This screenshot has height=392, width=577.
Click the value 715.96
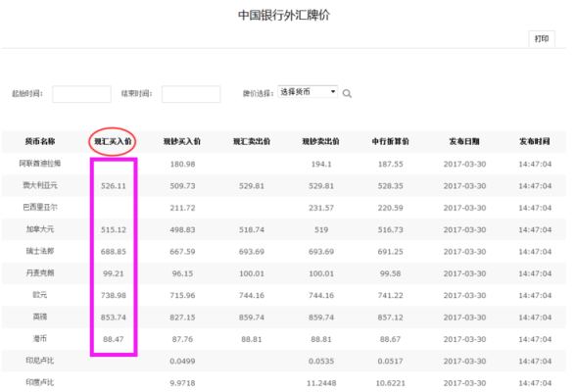click(x=182, y=296)
